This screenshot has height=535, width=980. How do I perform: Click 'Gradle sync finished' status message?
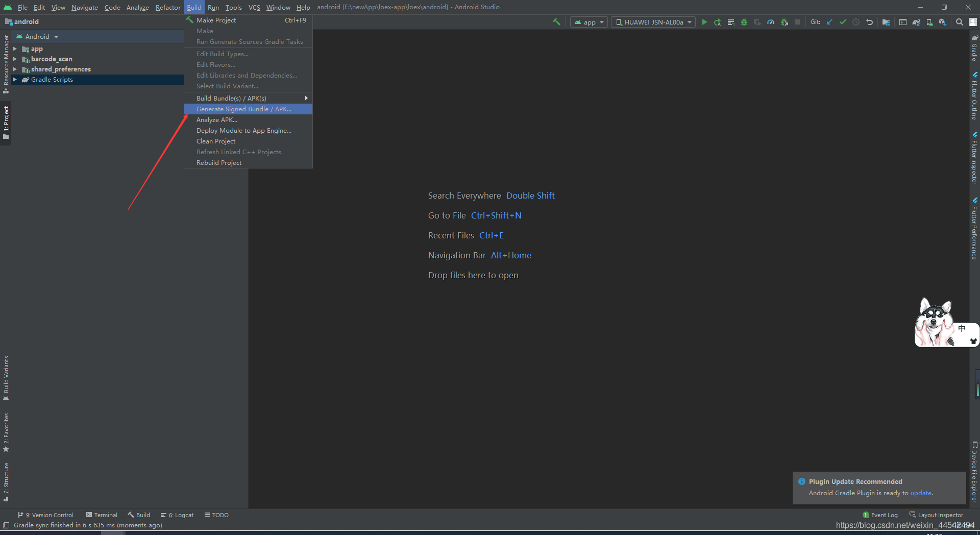[88, 525]
